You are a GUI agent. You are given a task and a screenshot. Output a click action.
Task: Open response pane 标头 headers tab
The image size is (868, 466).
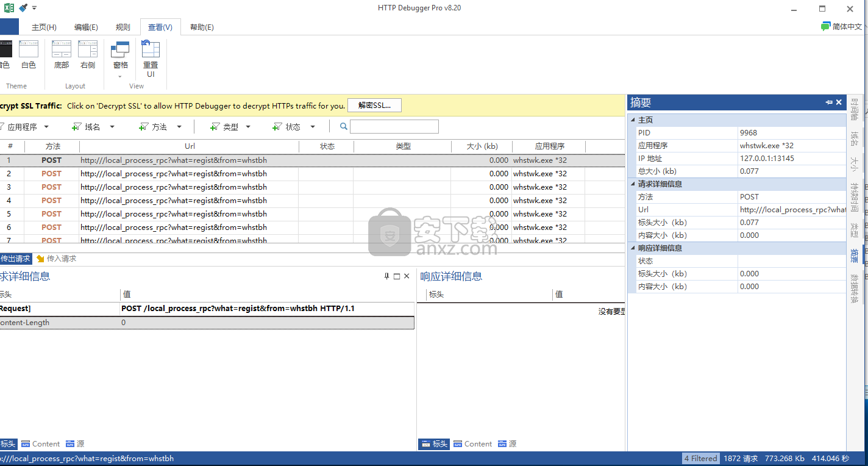coord(434,444)
